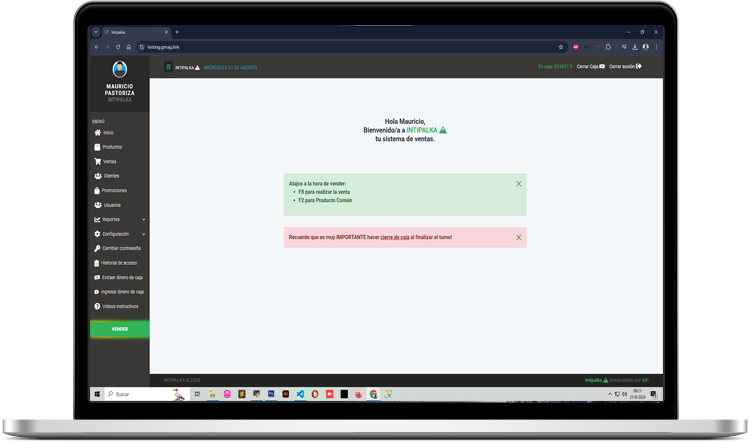This screenshot has height=442, width=749.
Task: Click the Inicio home icon in sidebar
Action: [97, 132]
